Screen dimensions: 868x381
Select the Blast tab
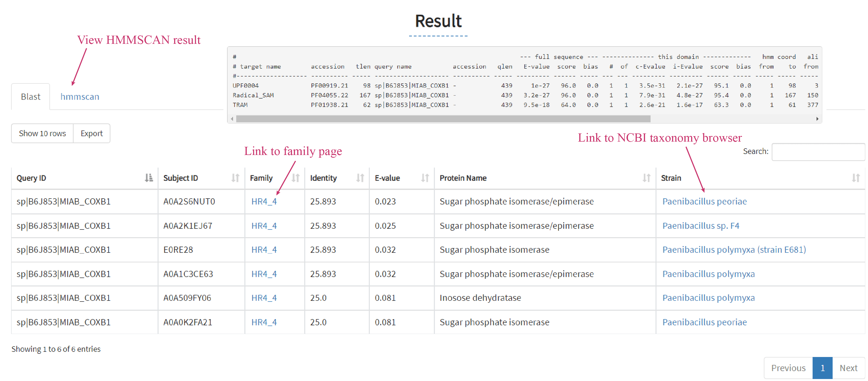click(31, 97)
